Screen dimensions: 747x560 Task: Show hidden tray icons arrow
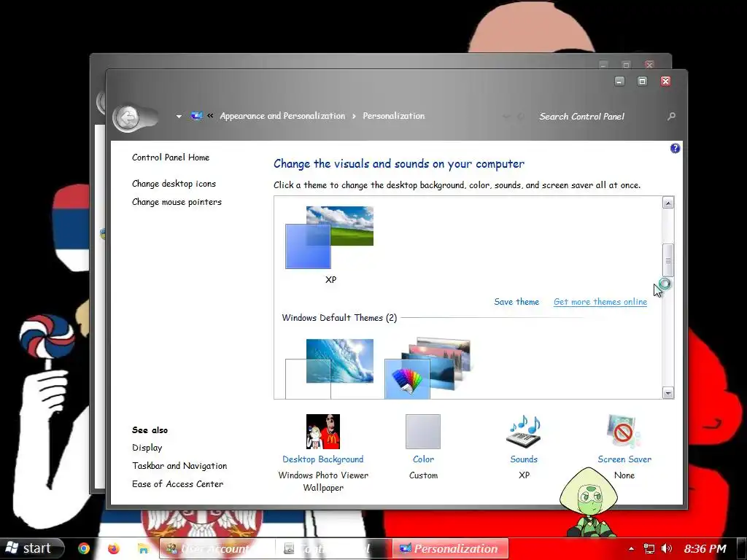click(x=631, y=548)
